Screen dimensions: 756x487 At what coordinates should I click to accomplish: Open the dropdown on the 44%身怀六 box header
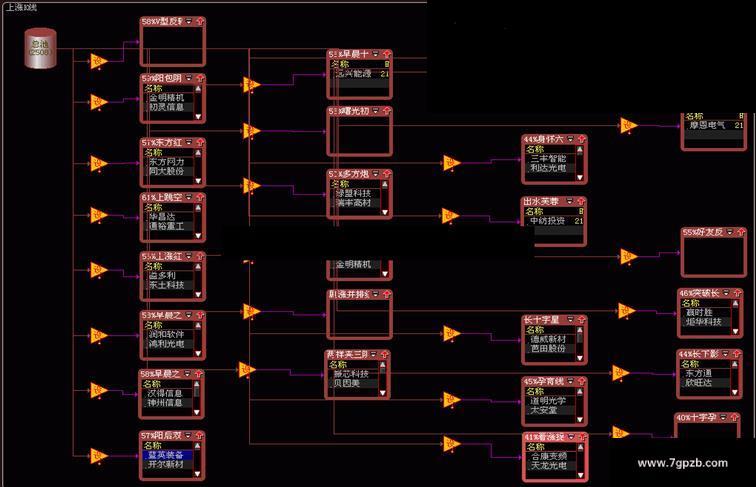coord(570,139)
